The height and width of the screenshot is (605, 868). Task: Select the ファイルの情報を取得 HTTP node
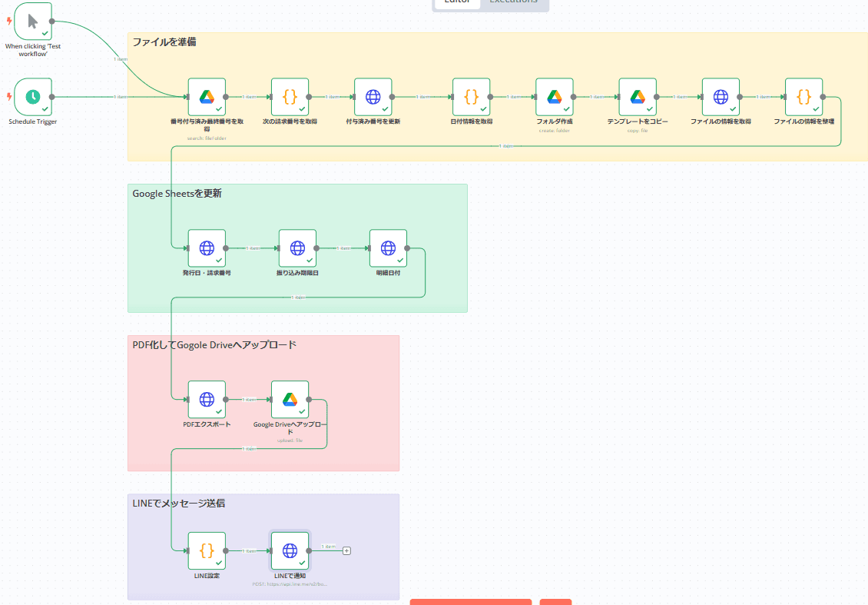[720, 97]
